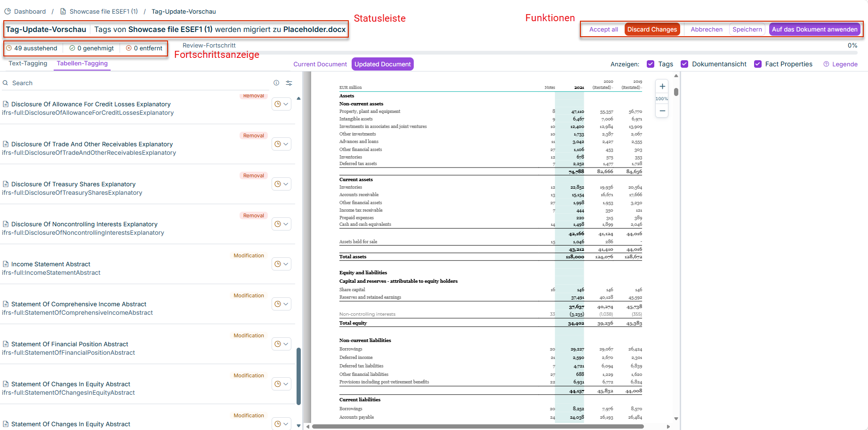Go to Dashboard via the breadcrumb
This screenshot has width=868, height=430.
(x=30, y=11)
